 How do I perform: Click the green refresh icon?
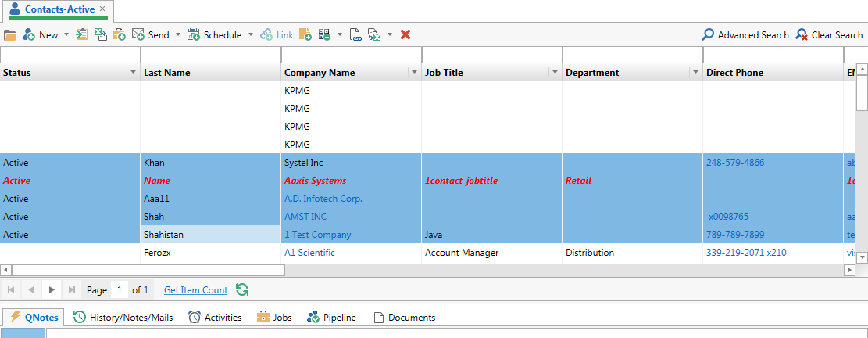242,289
